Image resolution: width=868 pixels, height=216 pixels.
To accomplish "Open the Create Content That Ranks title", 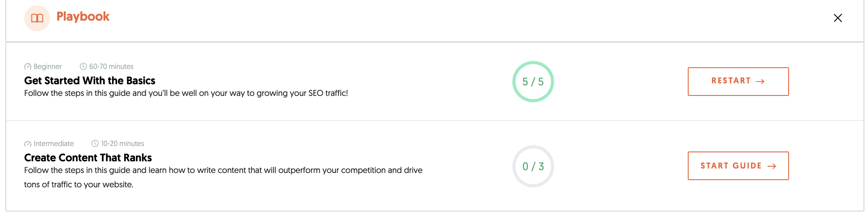I will (x=88, y=158).
